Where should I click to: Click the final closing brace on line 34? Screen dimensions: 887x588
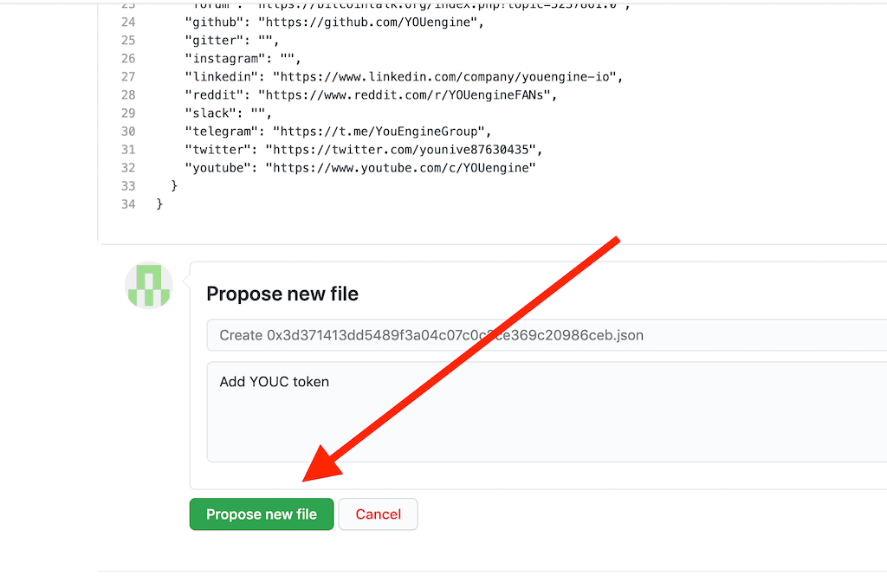tap(159, 204)
